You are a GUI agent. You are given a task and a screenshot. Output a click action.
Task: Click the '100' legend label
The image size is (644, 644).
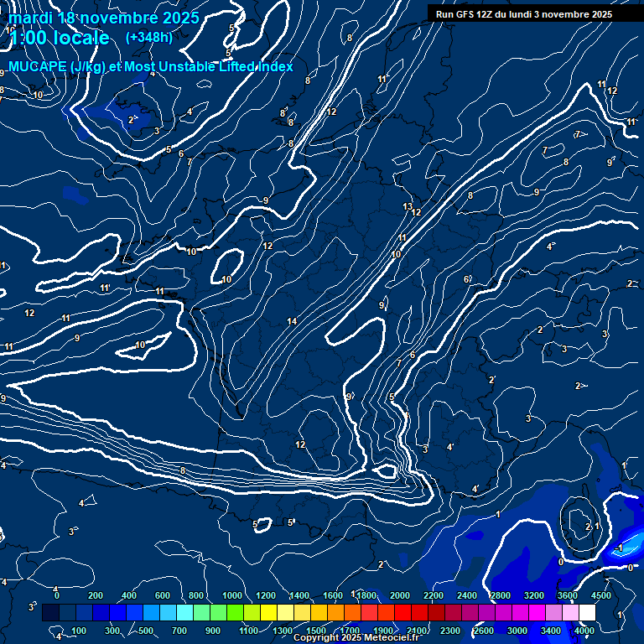tap(79, 631)
